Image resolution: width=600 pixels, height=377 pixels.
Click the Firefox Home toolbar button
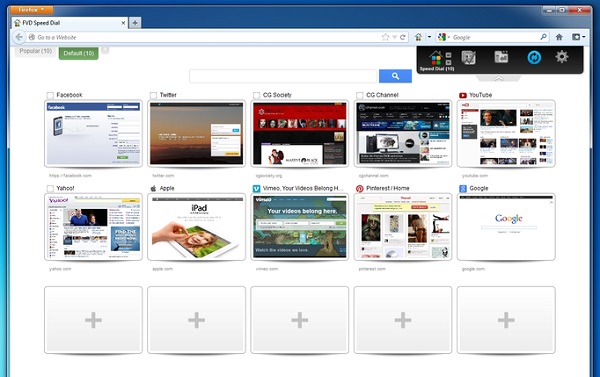pyautogui.click(x=559, y=37)
